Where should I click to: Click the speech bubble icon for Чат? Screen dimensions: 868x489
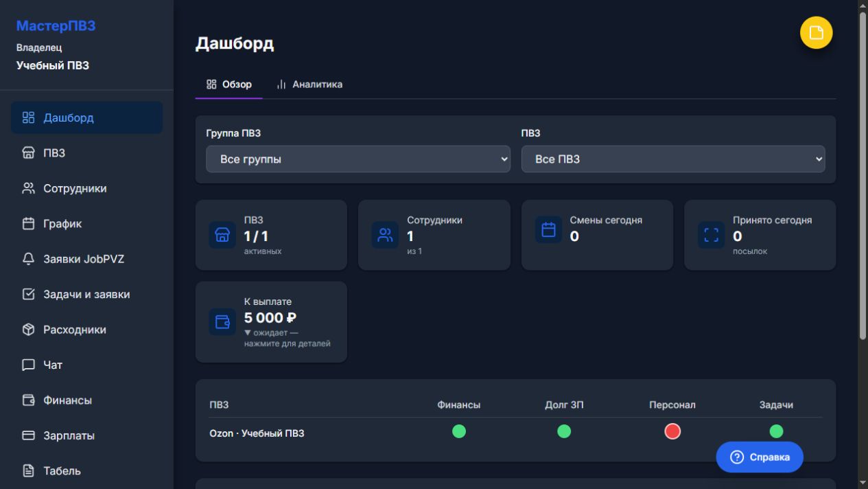click(x=29, y=365)
